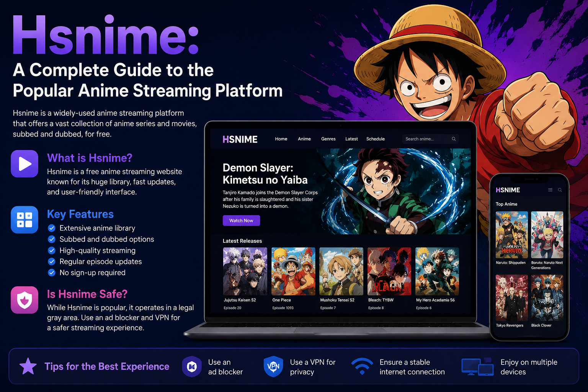The width and height of the screenshot is (588, 392).
Task: Click the Watch Now button
Action: (241, 220)
